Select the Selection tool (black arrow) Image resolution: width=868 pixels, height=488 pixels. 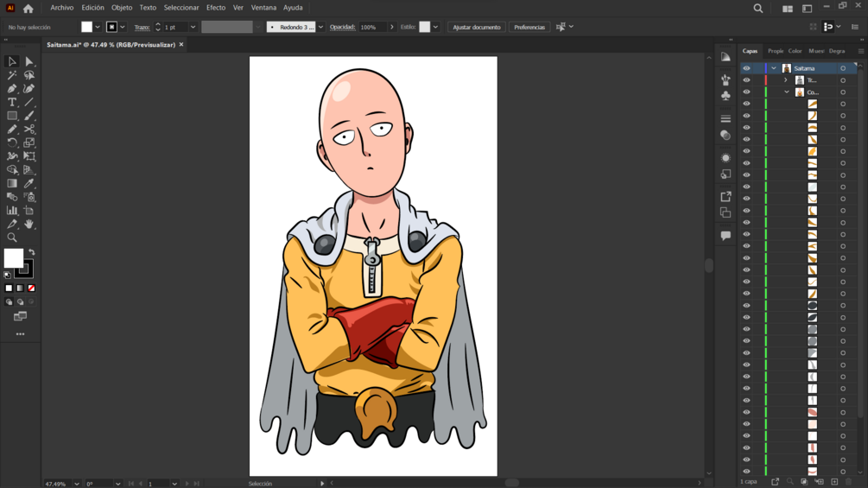11,61
